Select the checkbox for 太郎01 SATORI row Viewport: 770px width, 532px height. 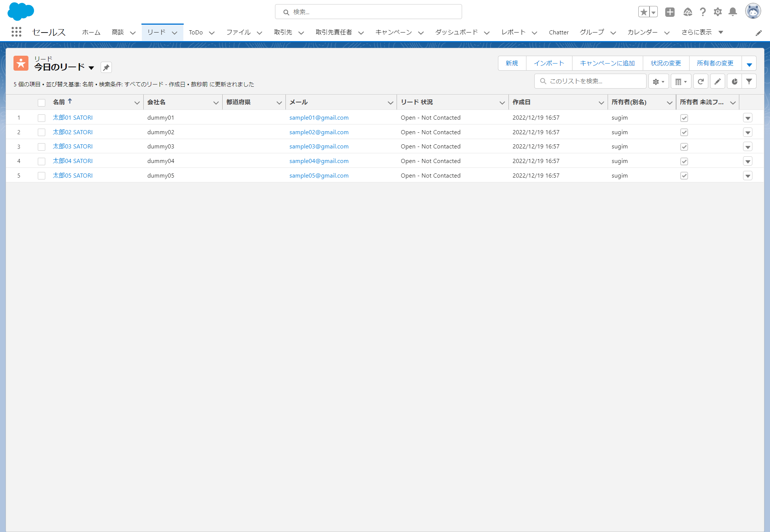pos(42,118)
